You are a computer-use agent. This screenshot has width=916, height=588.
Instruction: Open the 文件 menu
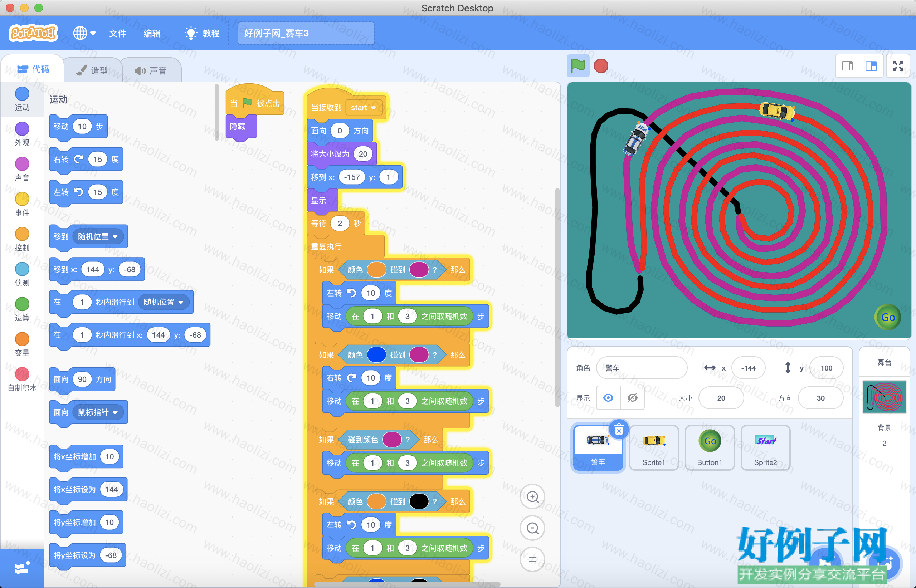tap(117, 33)
